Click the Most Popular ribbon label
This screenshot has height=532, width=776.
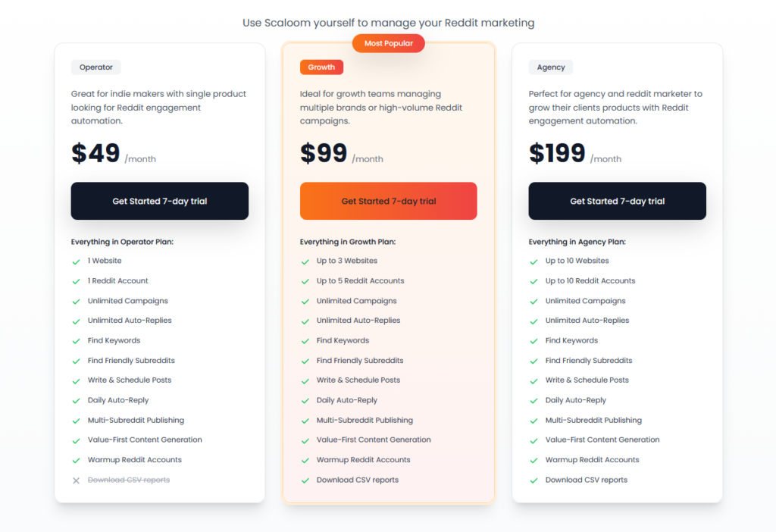coord(388,44)
